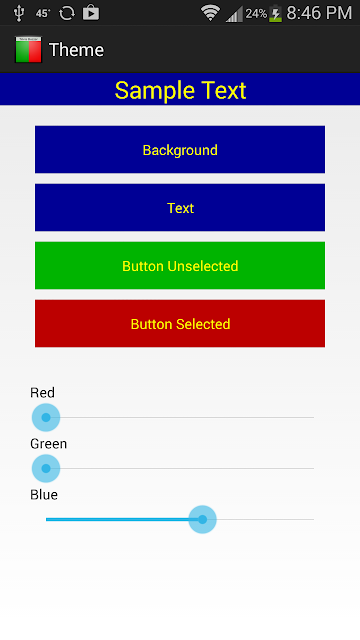The image size is (360, 640).
Task: Tap the 45 degree temperature indicator
Action: (x=42, y=13)
